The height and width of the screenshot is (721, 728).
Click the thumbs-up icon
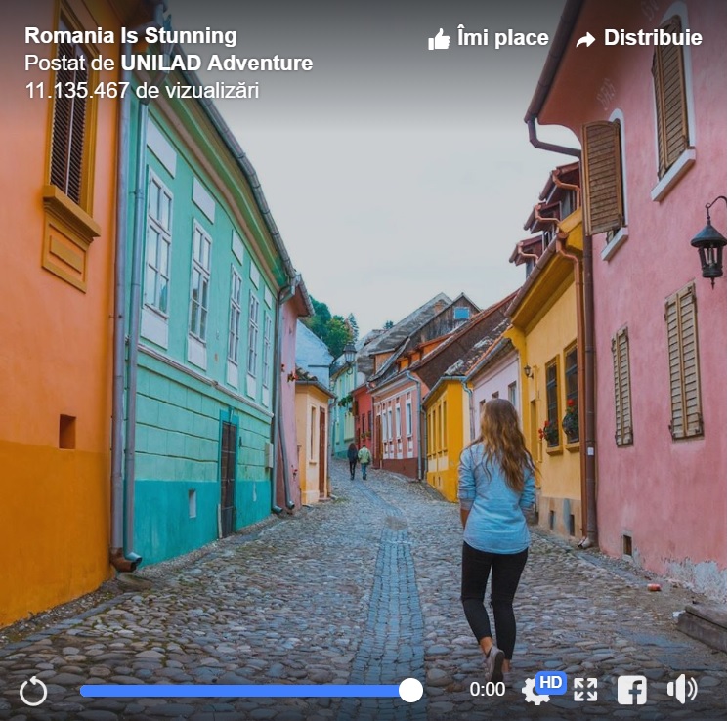pos(439,39)
